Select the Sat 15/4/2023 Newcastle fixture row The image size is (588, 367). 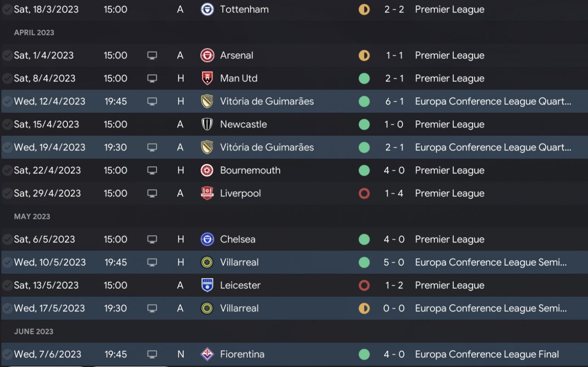[294, 124]
